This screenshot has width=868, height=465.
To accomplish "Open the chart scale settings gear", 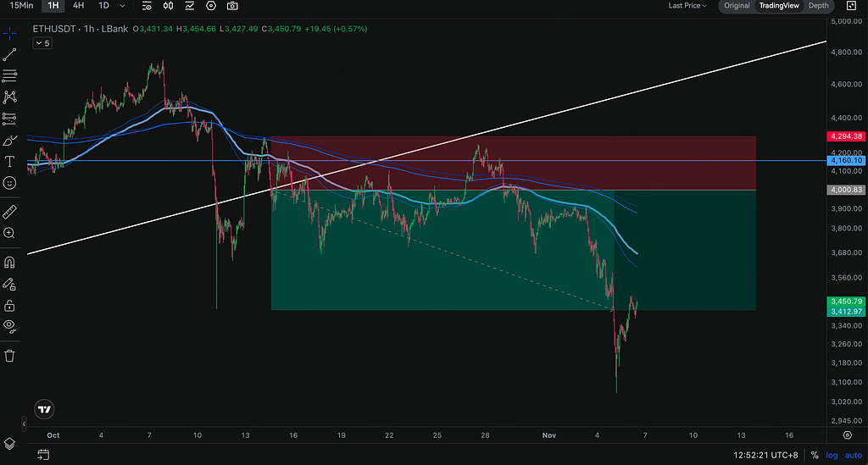I will coord(847,435).
